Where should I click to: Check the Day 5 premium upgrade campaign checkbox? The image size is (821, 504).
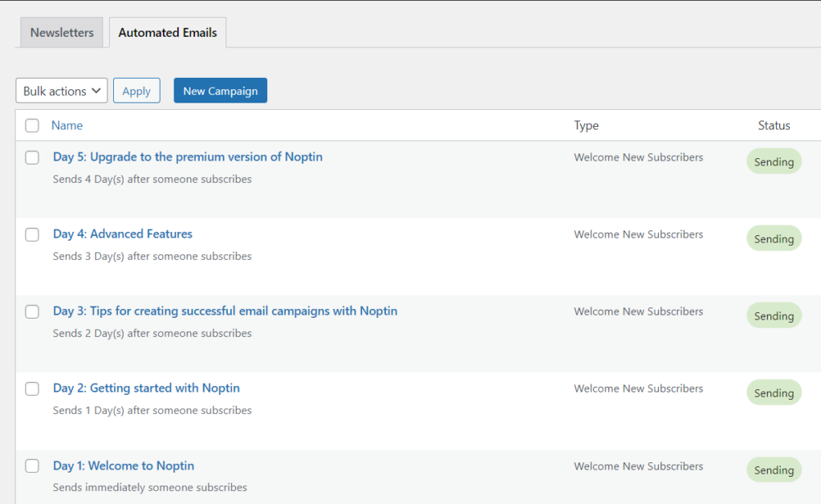pos(31,157)
